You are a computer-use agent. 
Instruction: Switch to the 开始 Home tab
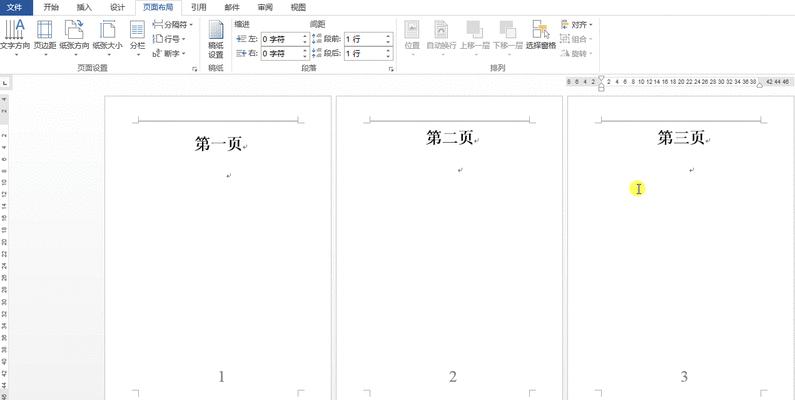(x=51, y=7)
